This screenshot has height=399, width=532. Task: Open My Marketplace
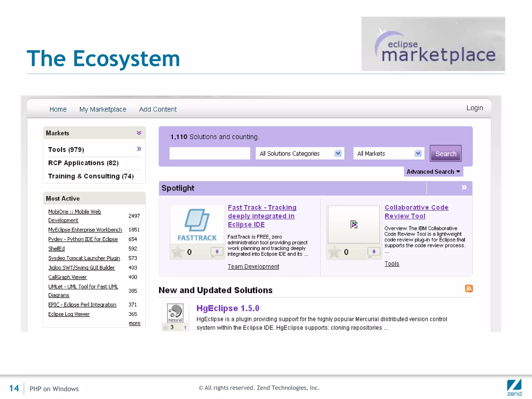[103, 109]
